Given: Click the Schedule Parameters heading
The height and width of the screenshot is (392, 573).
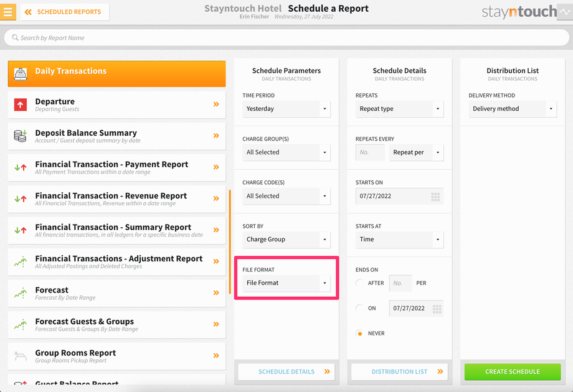Looking at the screenshot, I should [286, 70].
